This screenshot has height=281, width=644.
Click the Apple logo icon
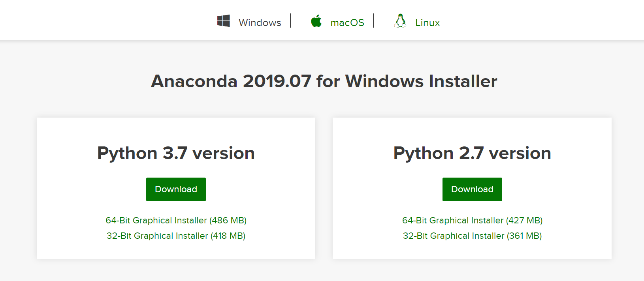(316, 21)
